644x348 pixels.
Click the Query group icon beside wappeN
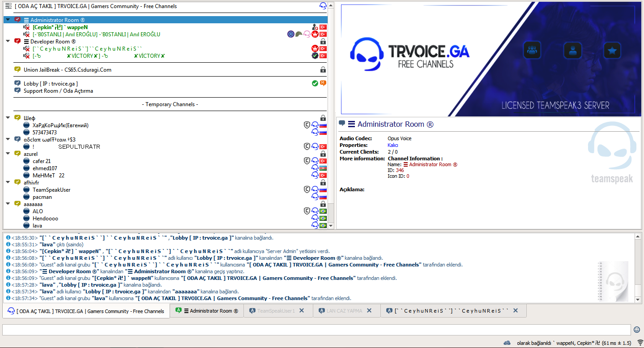(315, 27)
